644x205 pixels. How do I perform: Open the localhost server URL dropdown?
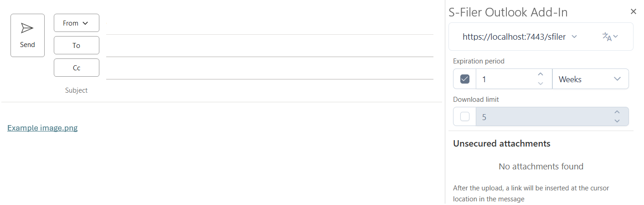pyautogui.click(x=520, y=37)
